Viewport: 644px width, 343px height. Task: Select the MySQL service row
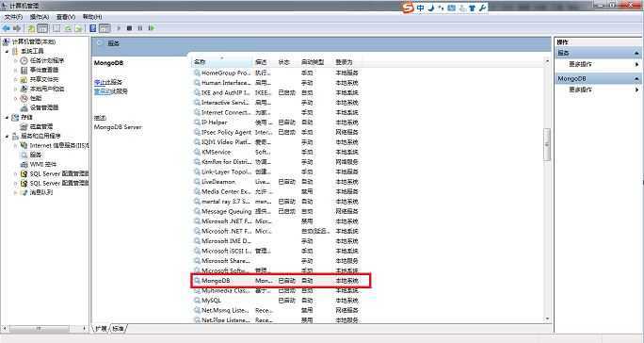[x=277, y=301]
